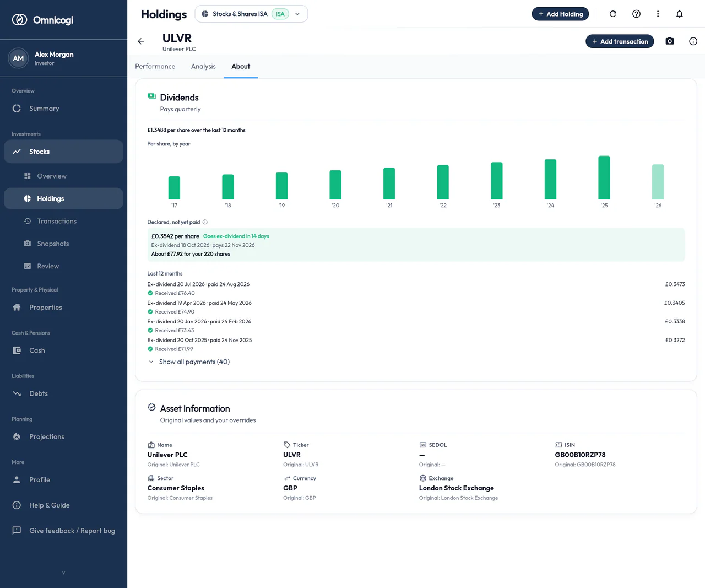This screenshot has width=705, height=588.
Task: Open the Stocks & Shares ISA account dropdown
Action: click(x=251, y=14)
